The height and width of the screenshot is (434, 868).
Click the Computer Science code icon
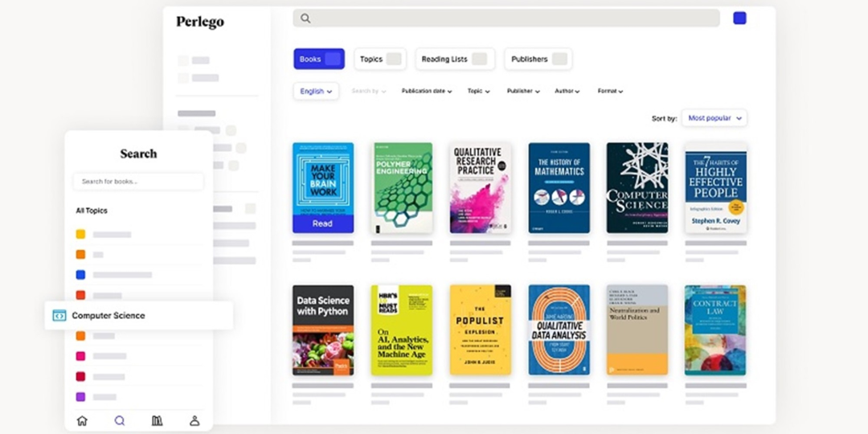point(59,316)
